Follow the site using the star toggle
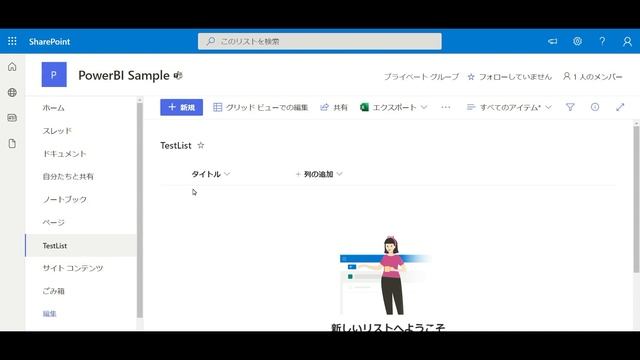Viewport: 640px width, 360px height. tap(471, 77)
